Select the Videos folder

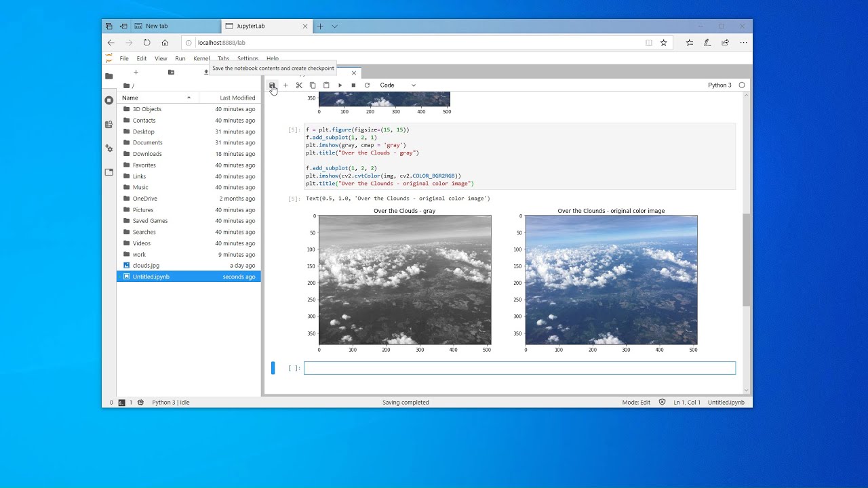[189, 243]
